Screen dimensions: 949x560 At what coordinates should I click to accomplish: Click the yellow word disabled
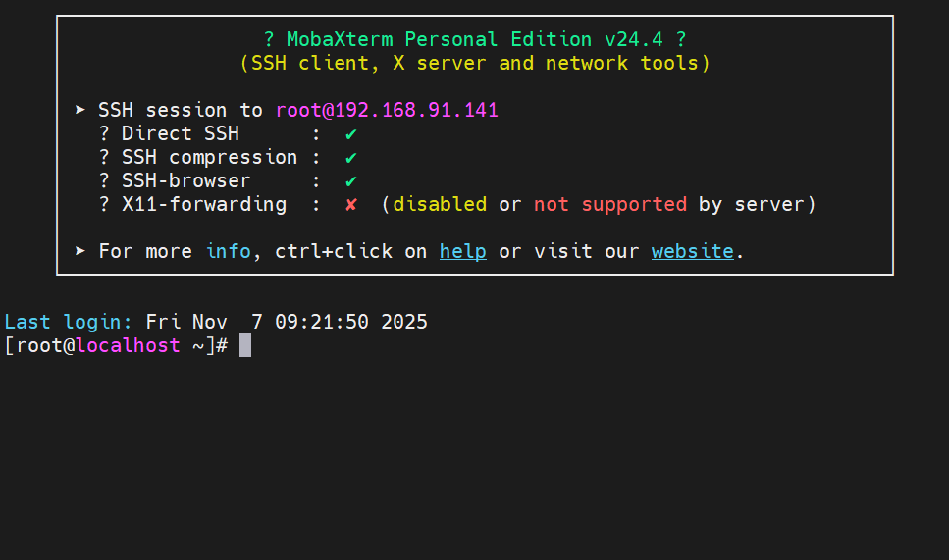pyautogui.click(x=440, y=204)
